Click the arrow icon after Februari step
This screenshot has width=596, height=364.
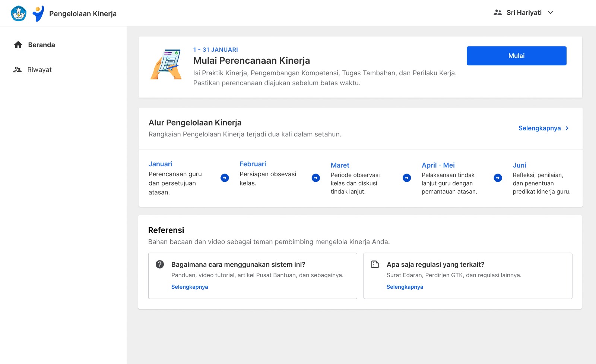(316, 178)
